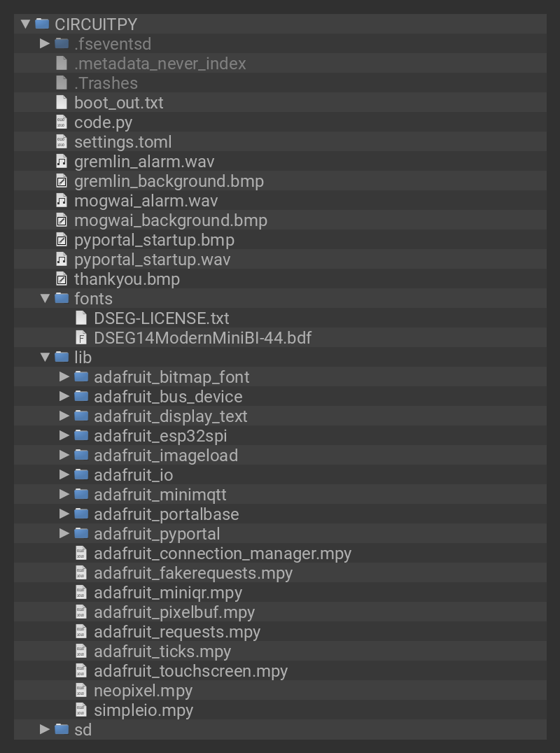Select settings.toml in the file tree
Screen dimensions: 560x753
coord(122,142)
